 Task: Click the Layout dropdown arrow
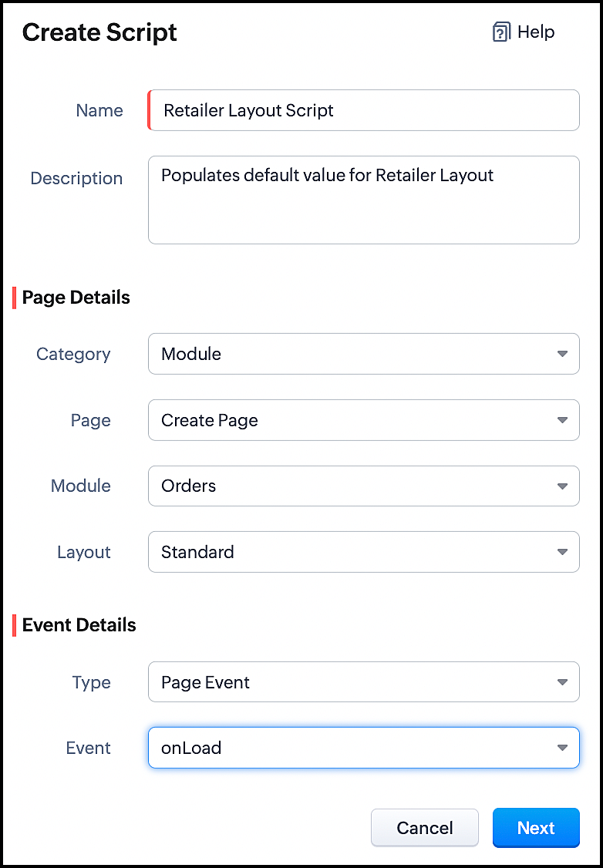(x=562, y=552)
